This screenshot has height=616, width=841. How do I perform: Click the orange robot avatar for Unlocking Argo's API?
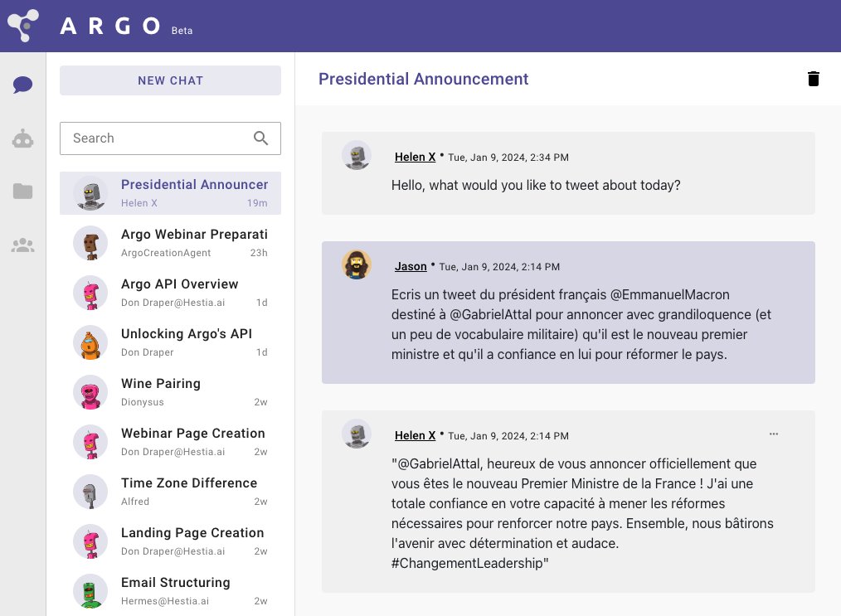(90, 342)
